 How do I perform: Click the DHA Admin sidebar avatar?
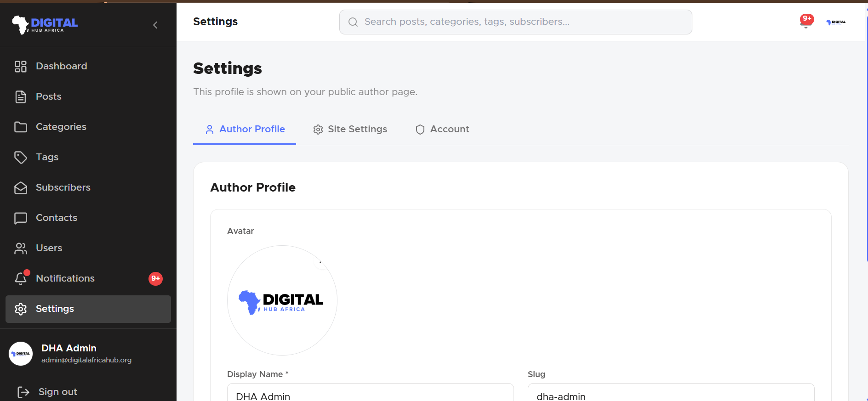coord(21,354)
